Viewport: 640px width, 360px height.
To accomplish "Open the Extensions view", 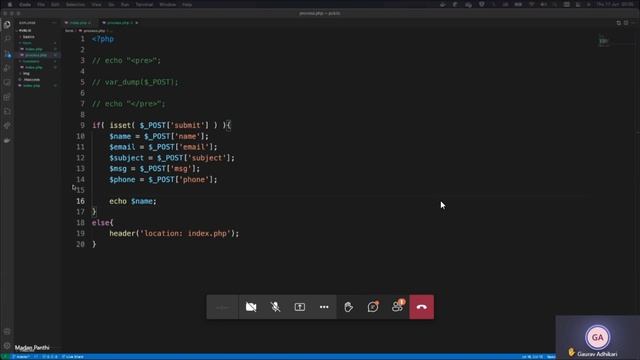I will click(x=7, y=97).
